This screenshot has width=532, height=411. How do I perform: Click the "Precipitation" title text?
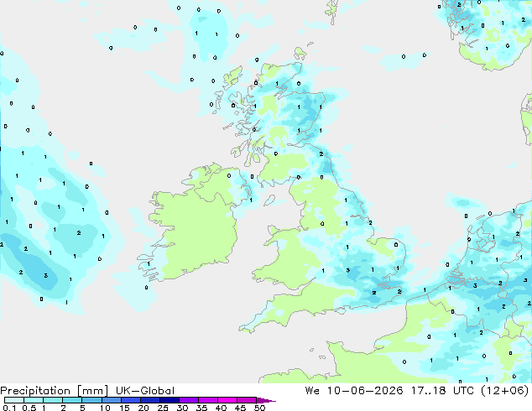[x=35, y=391]
